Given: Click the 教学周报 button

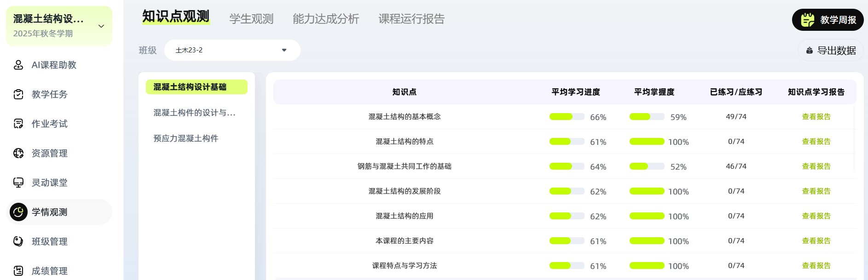Looking at the screenshot, I should coord(827,20).
